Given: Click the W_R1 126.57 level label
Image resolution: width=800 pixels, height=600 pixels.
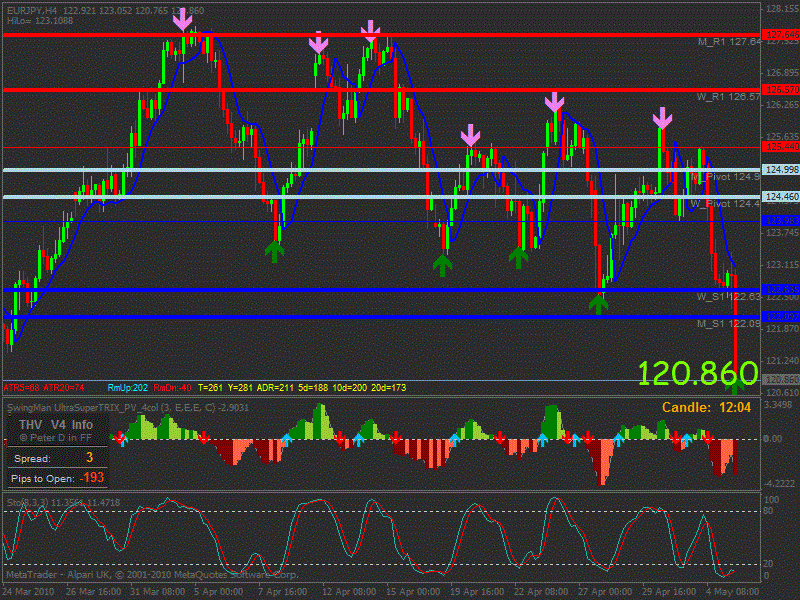Looking at the screenshot, I should (729, 96).
